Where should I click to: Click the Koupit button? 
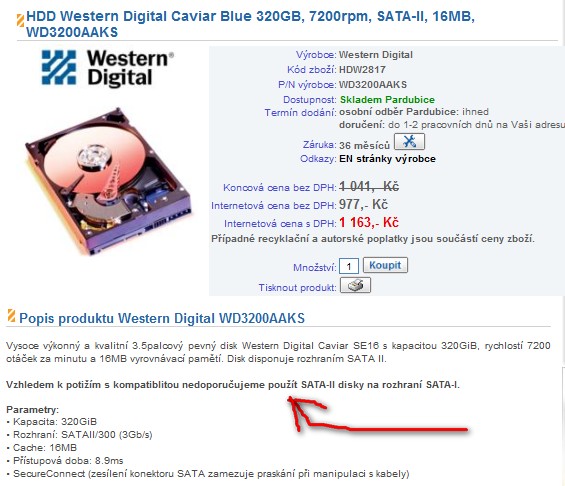coord(385,265)
